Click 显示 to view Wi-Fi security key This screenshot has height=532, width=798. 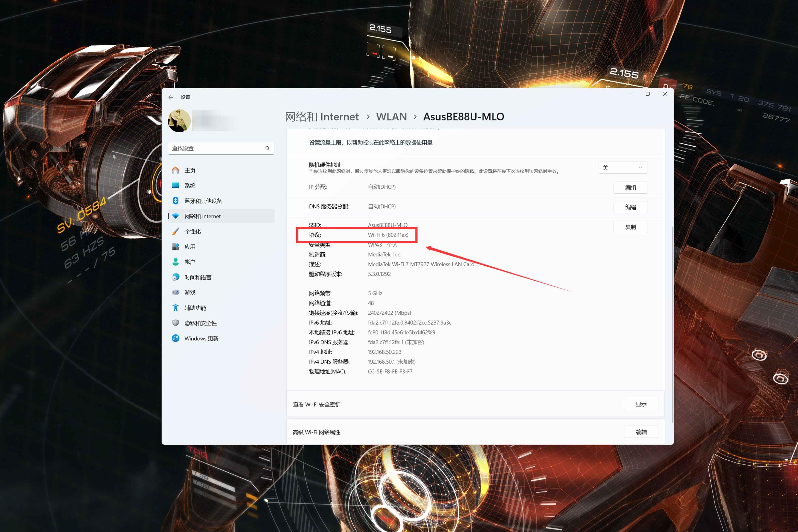tap(641, 404)
